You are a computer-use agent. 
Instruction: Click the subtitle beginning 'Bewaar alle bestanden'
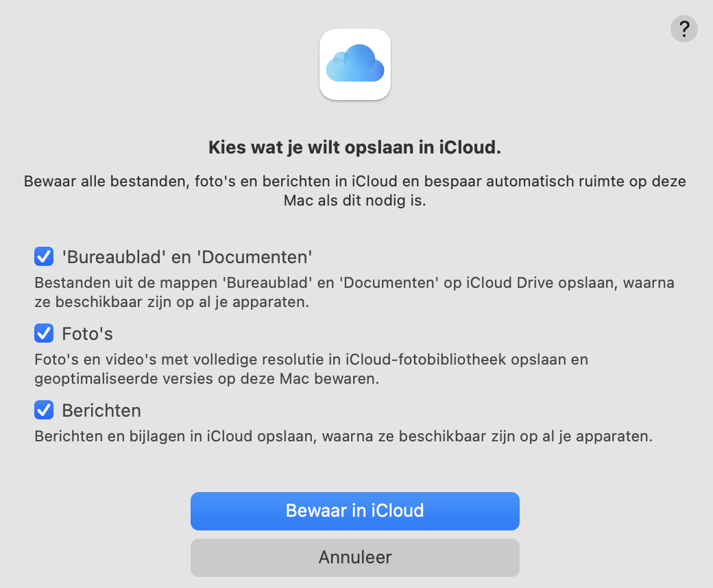click(x=354, y=191)
